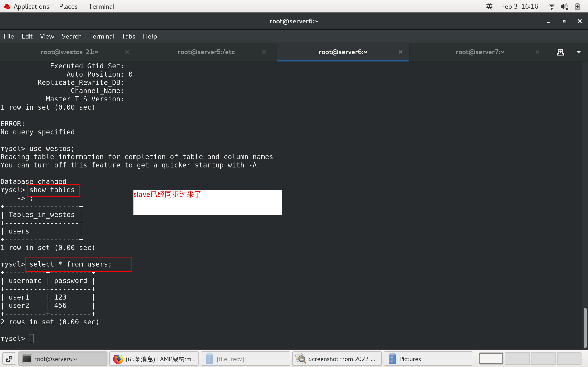This screenshot has width=588, height=367.
Task: Close the root@server7:~ tab
Action: (x=537, y=52)
